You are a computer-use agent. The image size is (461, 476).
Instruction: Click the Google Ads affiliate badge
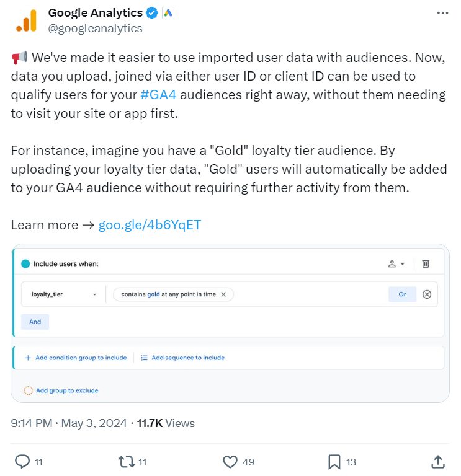tap(168, 13)
